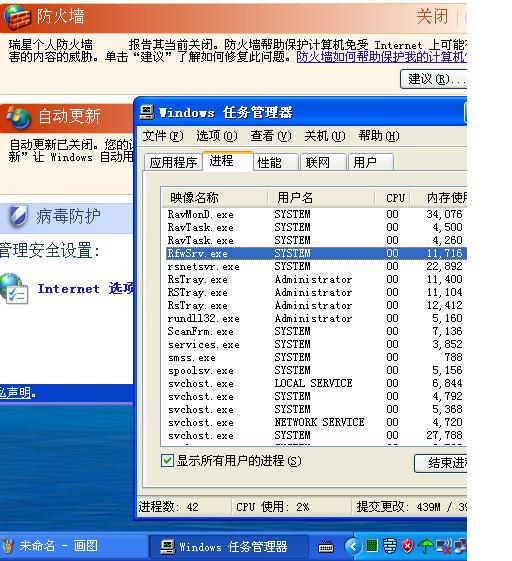Click the virus protection (病毒防护) shield icon

pos(18,216)
